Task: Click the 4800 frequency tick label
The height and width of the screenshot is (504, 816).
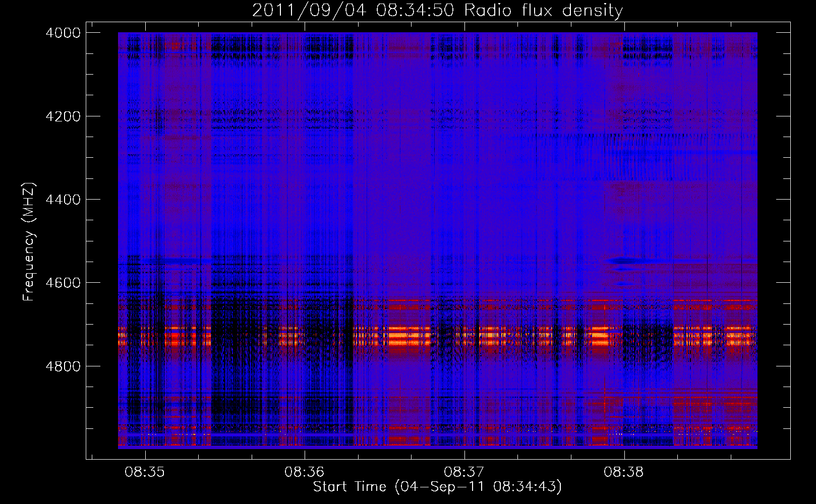Action: click(63, 366)
